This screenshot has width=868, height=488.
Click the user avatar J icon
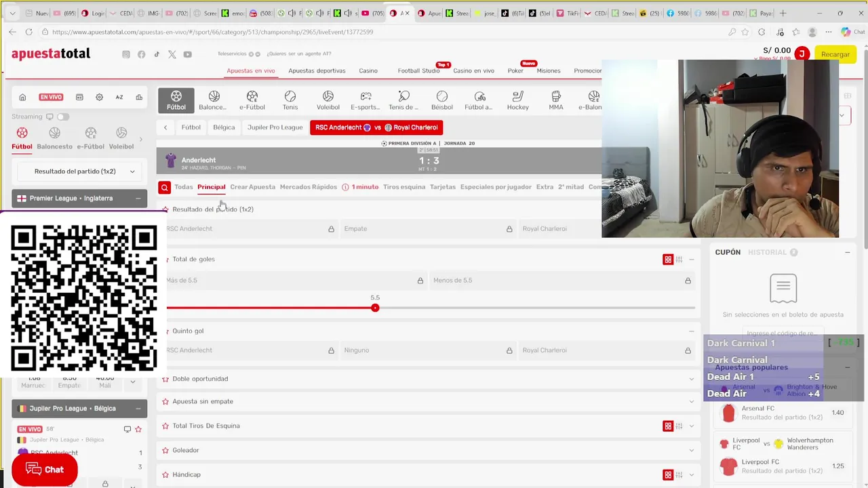pyautogui.click(x=802, y=54)
